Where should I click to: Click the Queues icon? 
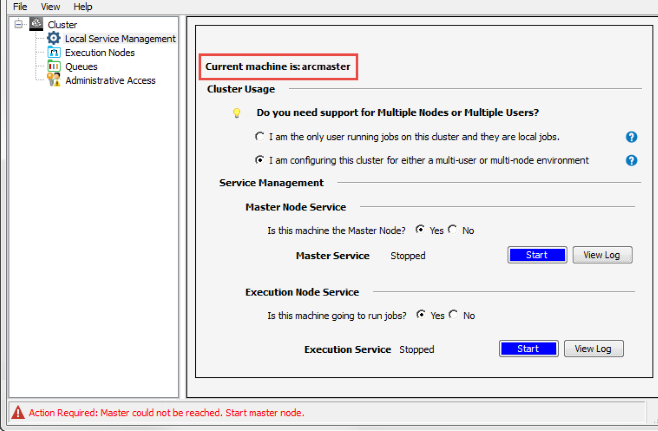tap(54, 66)
